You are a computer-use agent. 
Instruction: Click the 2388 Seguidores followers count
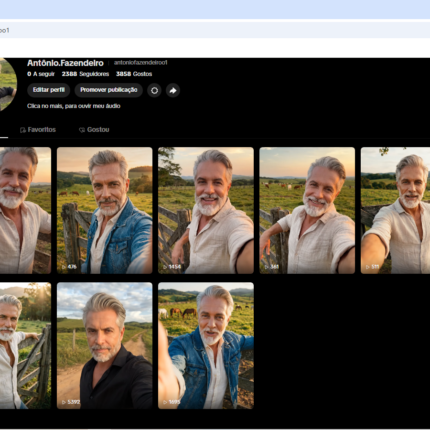tap(85, 74)
